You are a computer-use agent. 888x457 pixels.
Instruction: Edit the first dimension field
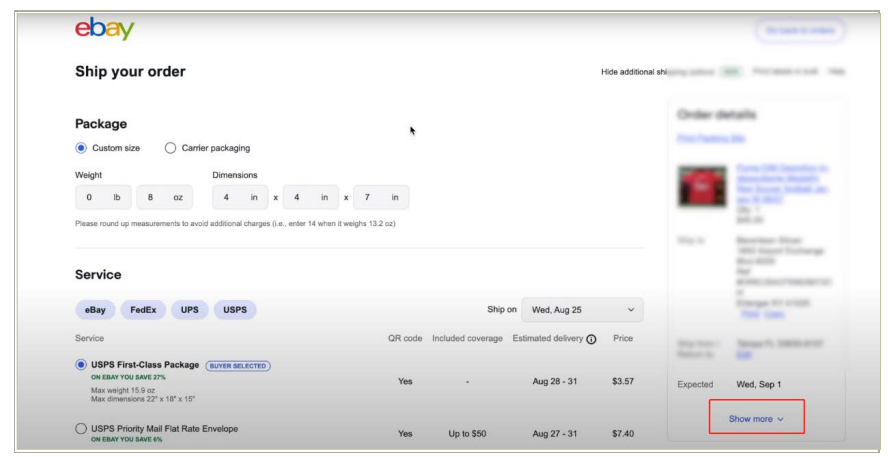coord(240,197)
